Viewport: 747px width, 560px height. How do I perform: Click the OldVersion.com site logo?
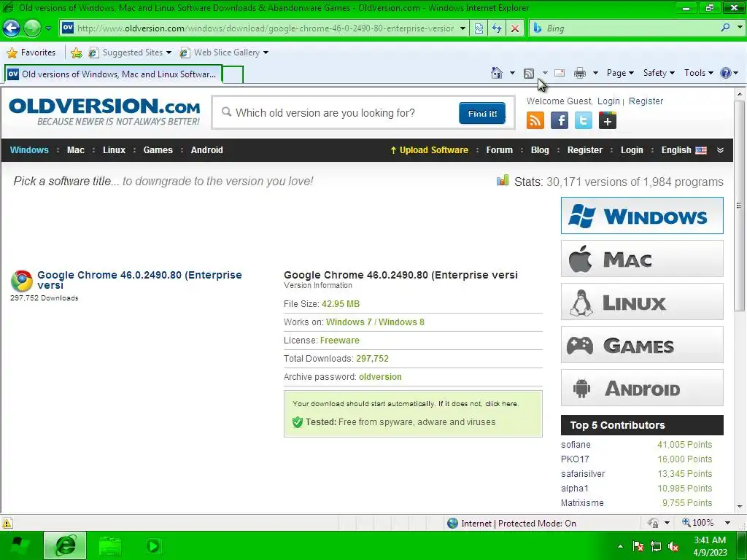[104, 112]
